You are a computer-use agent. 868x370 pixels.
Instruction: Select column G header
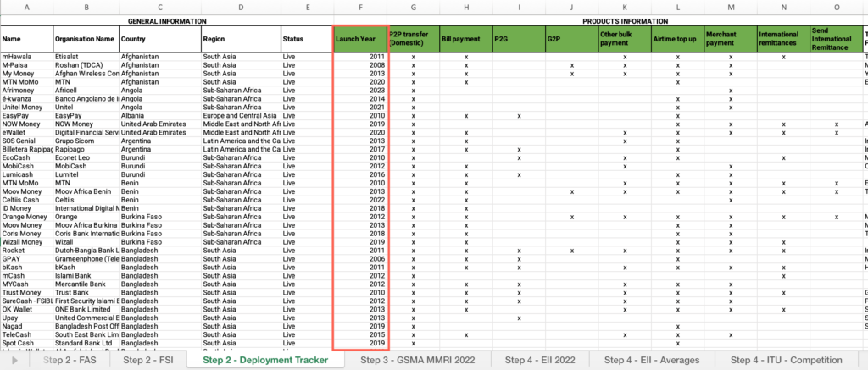tap(414, 7)
